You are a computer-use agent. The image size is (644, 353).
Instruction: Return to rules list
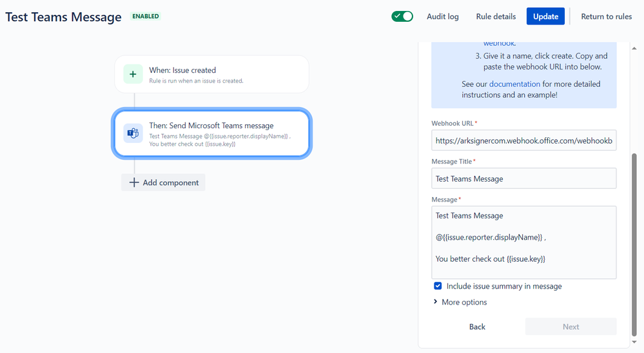click(606, 16)
